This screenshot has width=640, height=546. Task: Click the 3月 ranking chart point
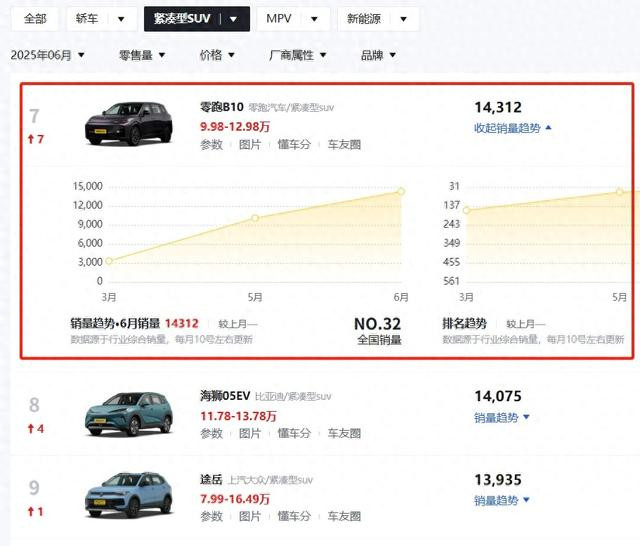(467, 210)
